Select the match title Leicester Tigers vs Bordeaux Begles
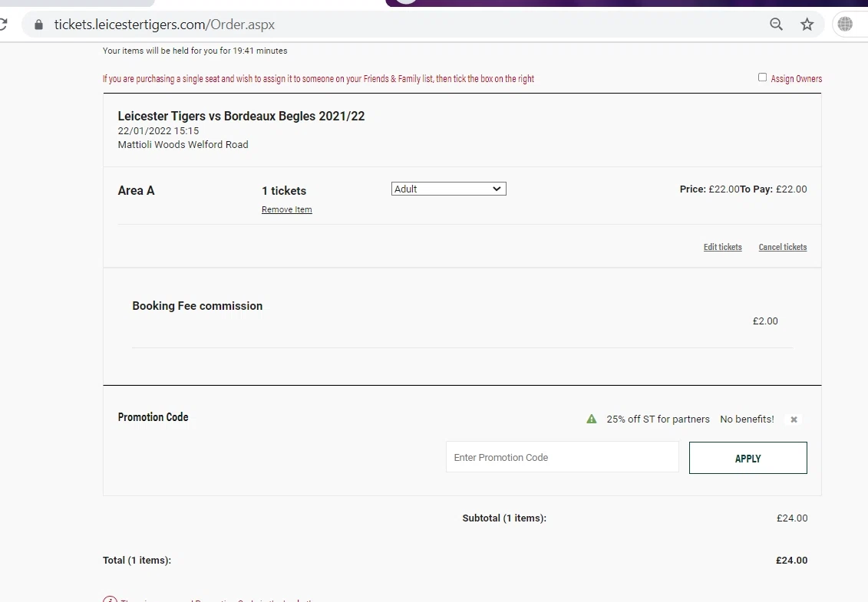868x602 pixels. (241, 117)
